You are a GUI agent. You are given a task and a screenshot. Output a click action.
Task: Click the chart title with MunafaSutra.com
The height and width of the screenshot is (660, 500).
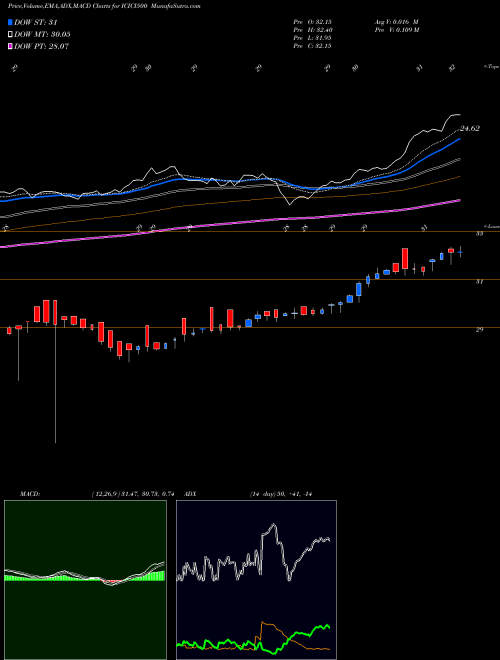click(x=104, y=6)
